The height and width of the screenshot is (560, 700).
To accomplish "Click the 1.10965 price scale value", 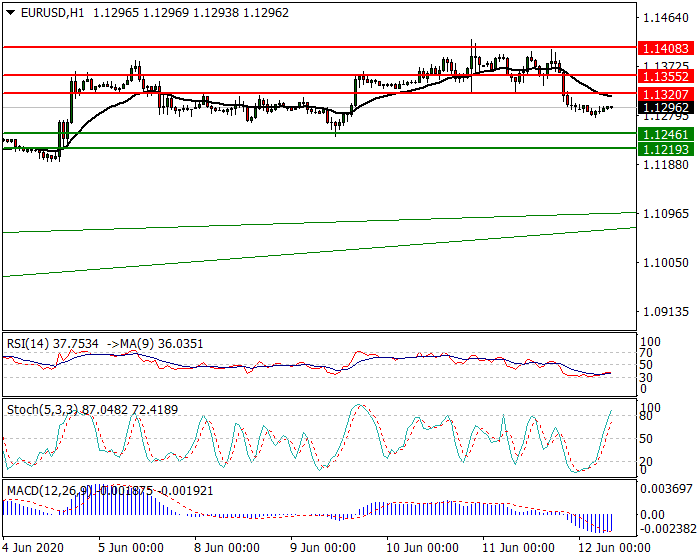I will click(x=666, y=213).
